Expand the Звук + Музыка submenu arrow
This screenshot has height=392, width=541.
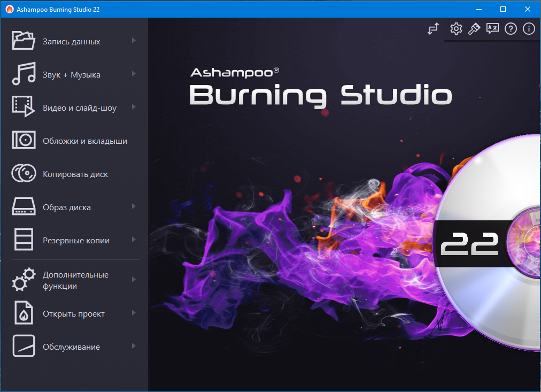coord(134,74)
